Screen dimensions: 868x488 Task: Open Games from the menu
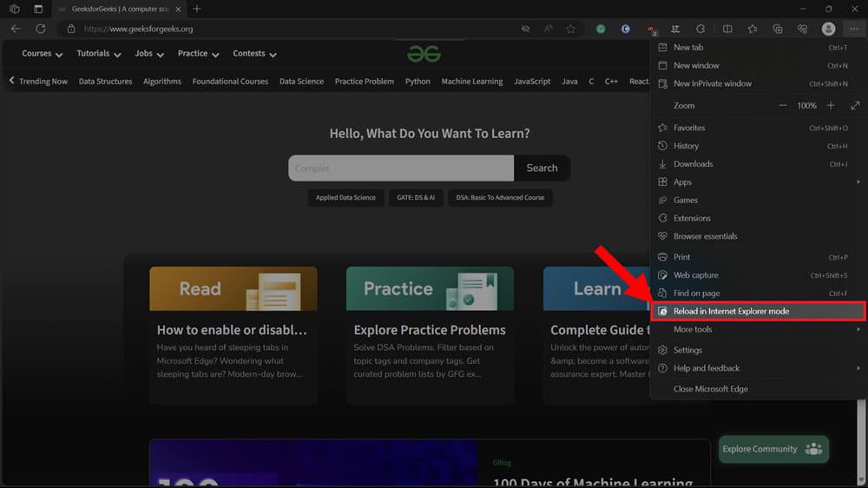757,200
